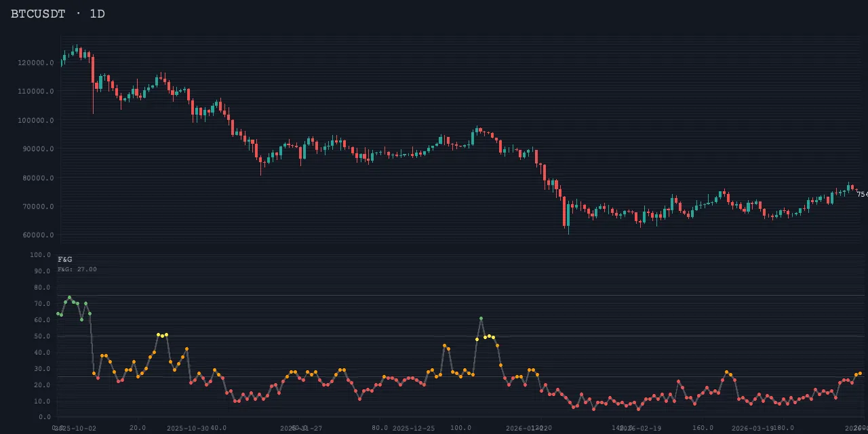Click the 60000.0 price axis label

[39, 236]
